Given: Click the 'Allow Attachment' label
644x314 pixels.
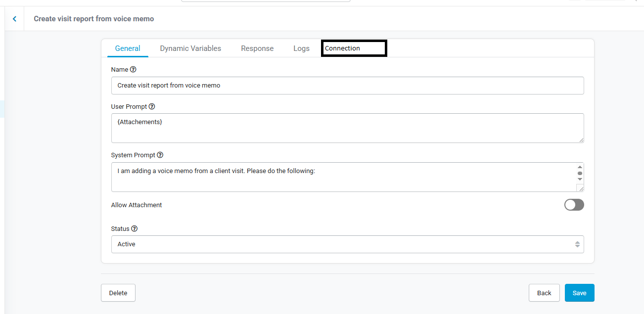Looking at the screenshot, I should (137, 205).
